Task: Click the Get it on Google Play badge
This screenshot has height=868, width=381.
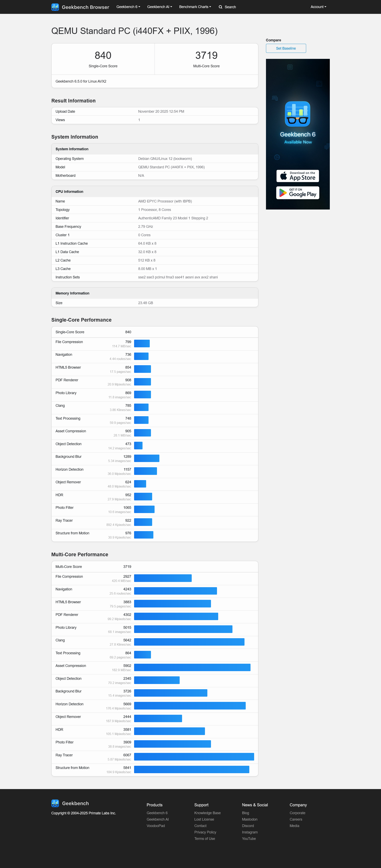Action: (x=297, y=192)
